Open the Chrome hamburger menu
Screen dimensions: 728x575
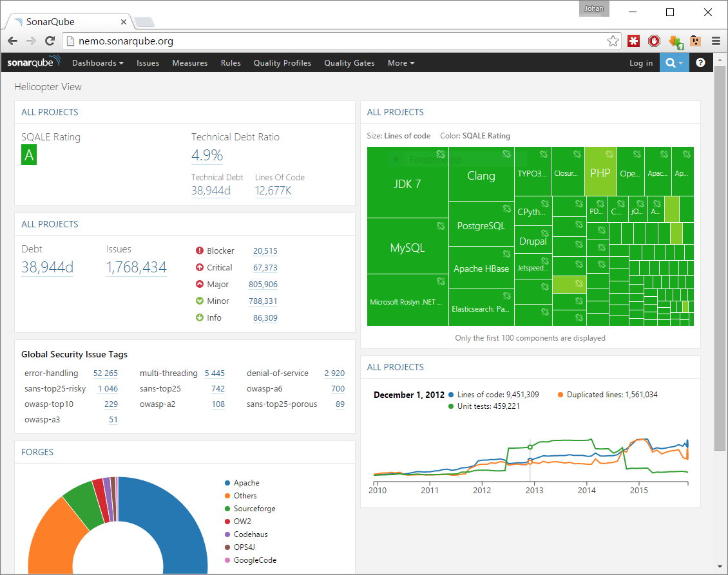tap(716, 41)
